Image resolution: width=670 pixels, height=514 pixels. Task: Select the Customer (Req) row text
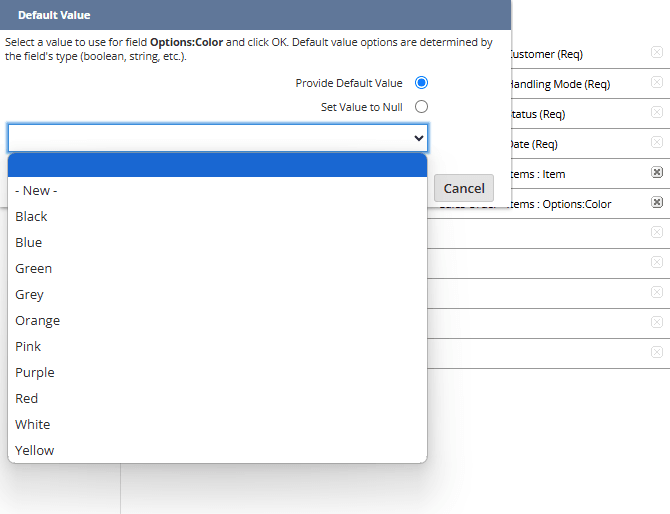pyautogui.click(x=547, y=54)
